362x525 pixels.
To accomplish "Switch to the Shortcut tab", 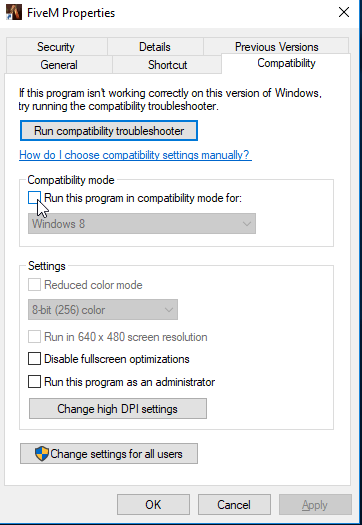I will (x=167, y=65).
